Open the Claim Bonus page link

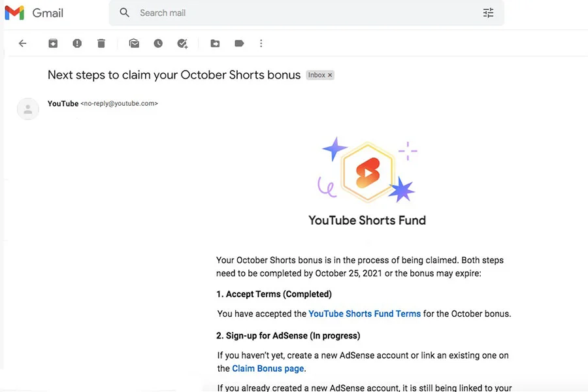[268, 368]
